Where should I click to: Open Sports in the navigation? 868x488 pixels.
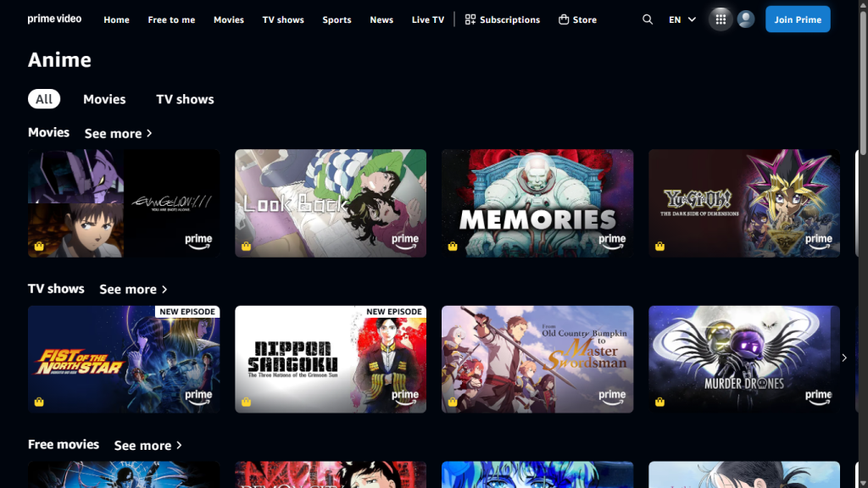click(337, 19)
